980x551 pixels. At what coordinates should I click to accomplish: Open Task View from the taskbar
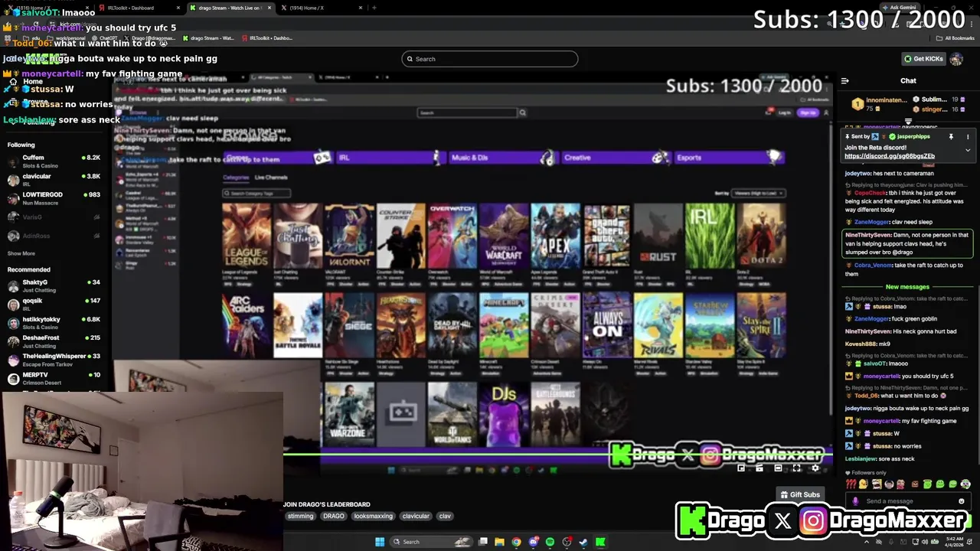(x=483, y=542)
